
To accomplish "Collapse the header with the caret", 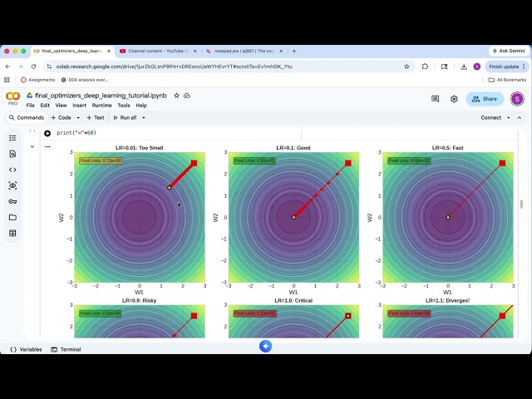I will click(519, 118).
